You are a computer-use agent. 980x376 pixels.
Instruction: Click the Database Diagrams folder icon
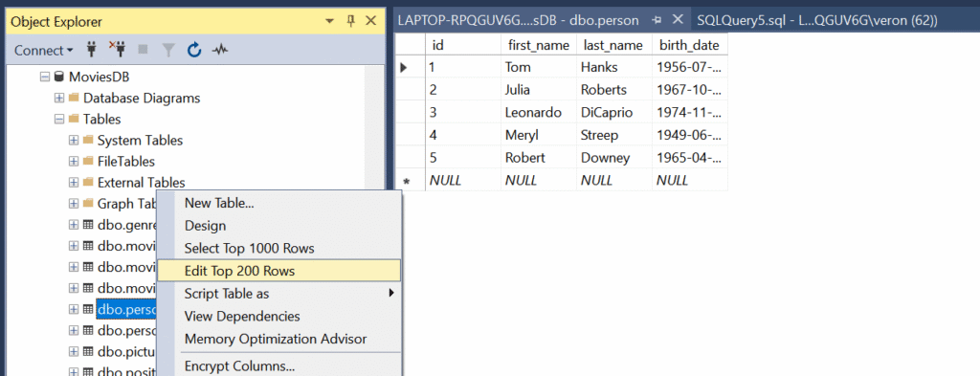pyautogui.click(x=74, y=98)
